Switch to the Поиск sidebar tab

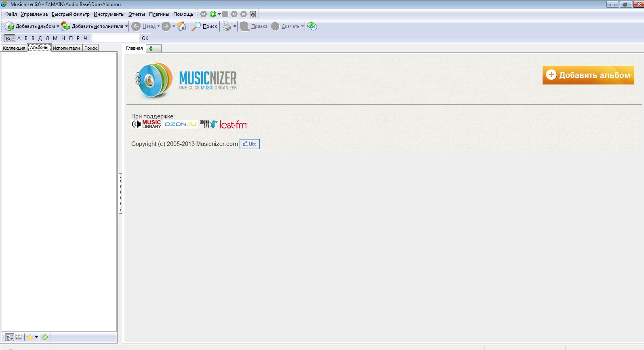click(90, 48)
